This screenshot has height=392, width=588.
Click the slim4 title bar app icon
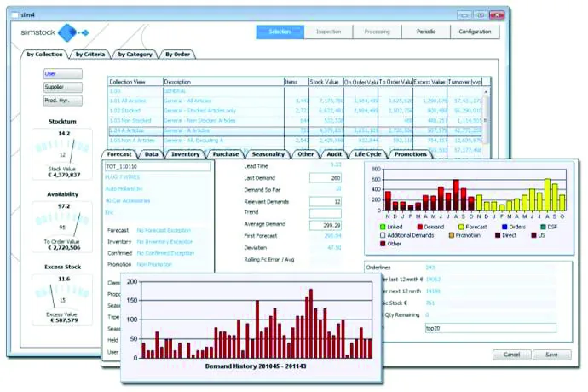pos(14,15)
